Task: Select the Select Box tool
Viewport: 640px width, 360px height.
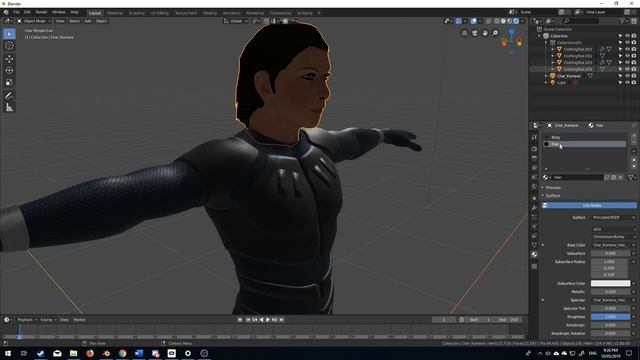Action: click(x=9, y=33)
